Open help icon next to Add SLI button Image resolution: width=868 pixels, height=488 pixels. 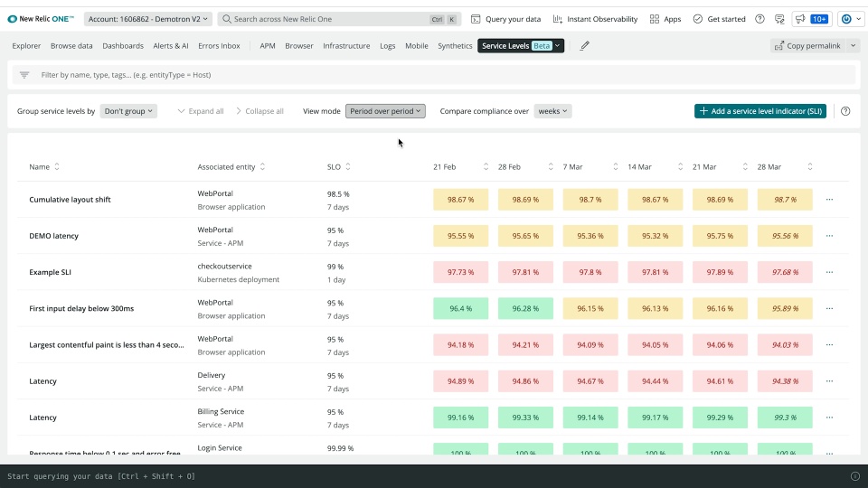pos(845,111)
